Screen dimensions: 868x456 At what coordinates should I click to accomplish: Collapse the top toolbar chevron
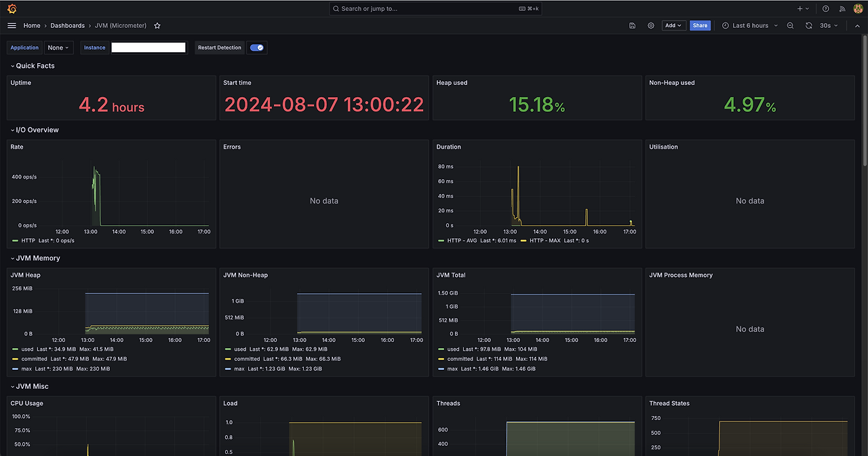pos(856,25)
